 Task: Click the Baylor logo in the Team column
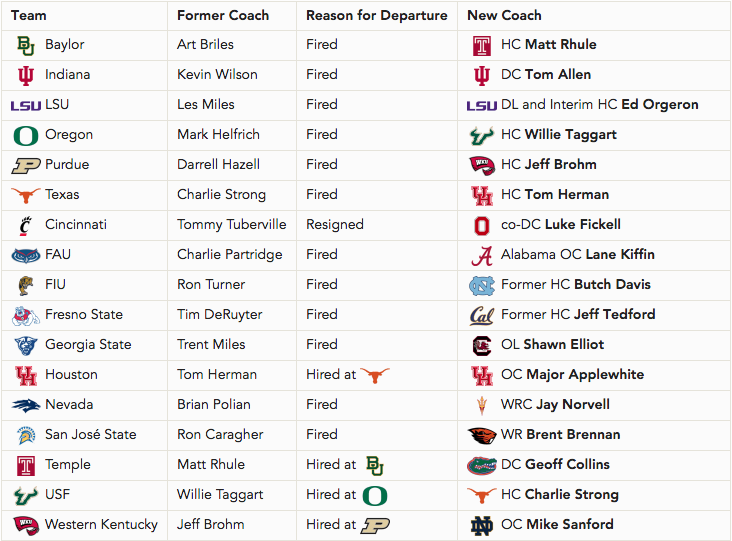point(26,45)
